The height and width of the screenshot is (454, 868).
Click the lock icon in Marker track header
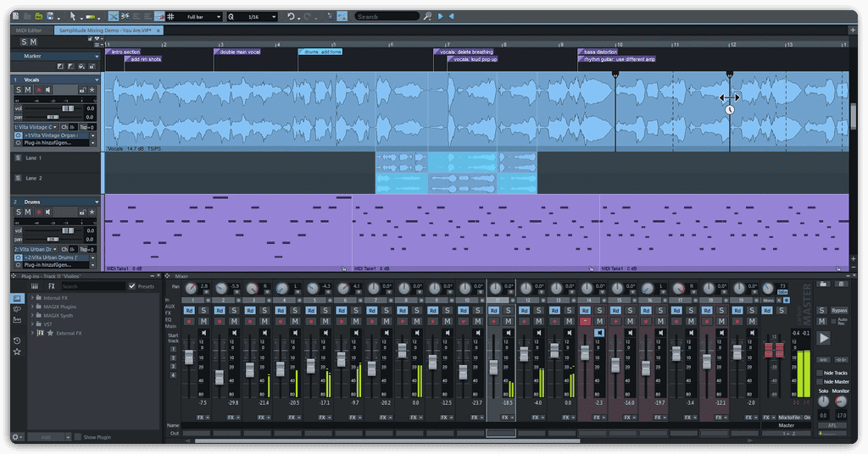pos(92,66)
